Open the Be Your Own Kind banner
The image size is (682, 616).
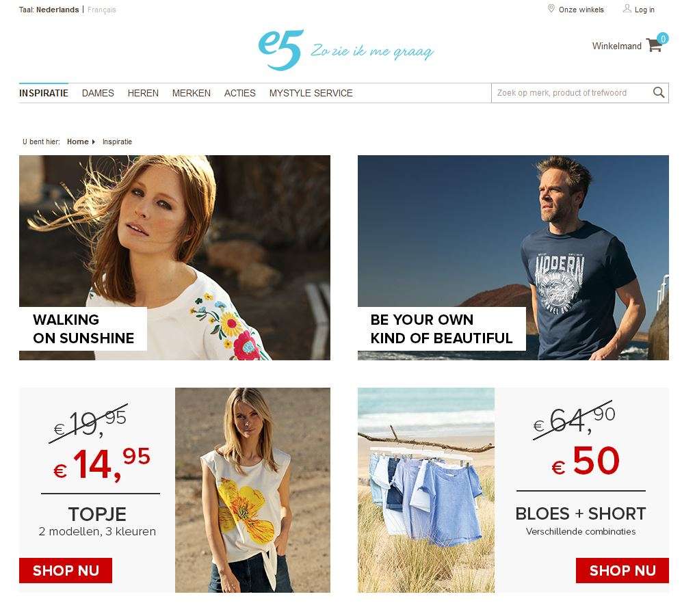[513, 257]
